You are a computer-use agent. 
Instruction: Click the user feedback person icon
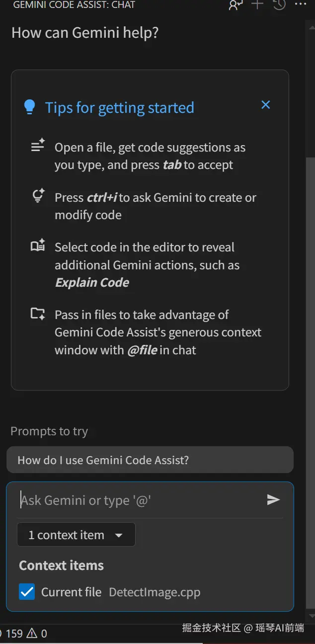235,5
